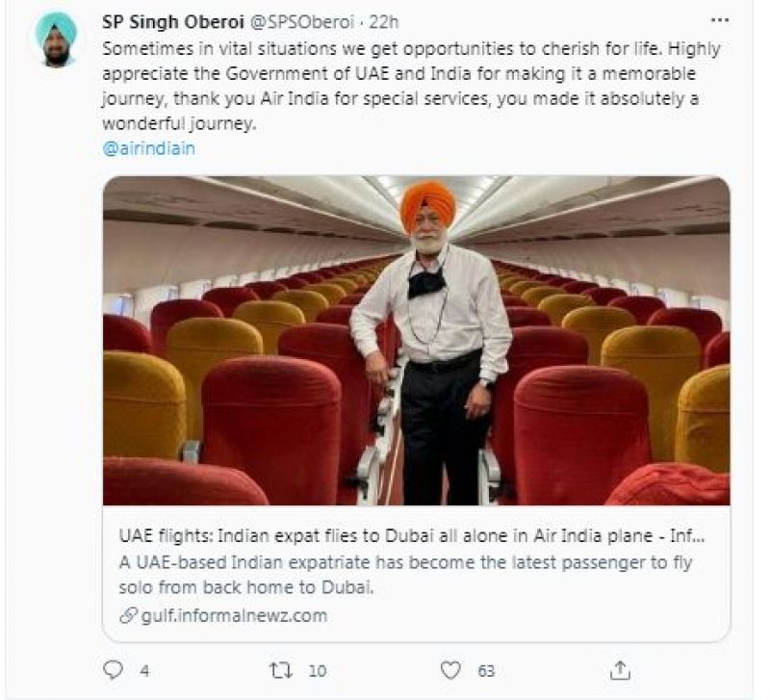Click the tweet text starting with 'Sometimes'
Image resolution: width=770 pixels, height=700 pixels.
[x=411, y=87]
